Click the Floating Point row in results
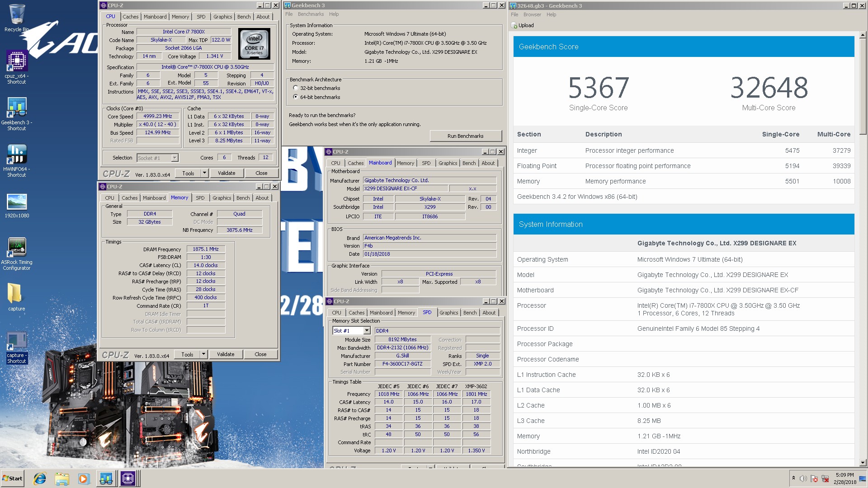The height and width of the screenshot is (488, 868). coord(684,166)
